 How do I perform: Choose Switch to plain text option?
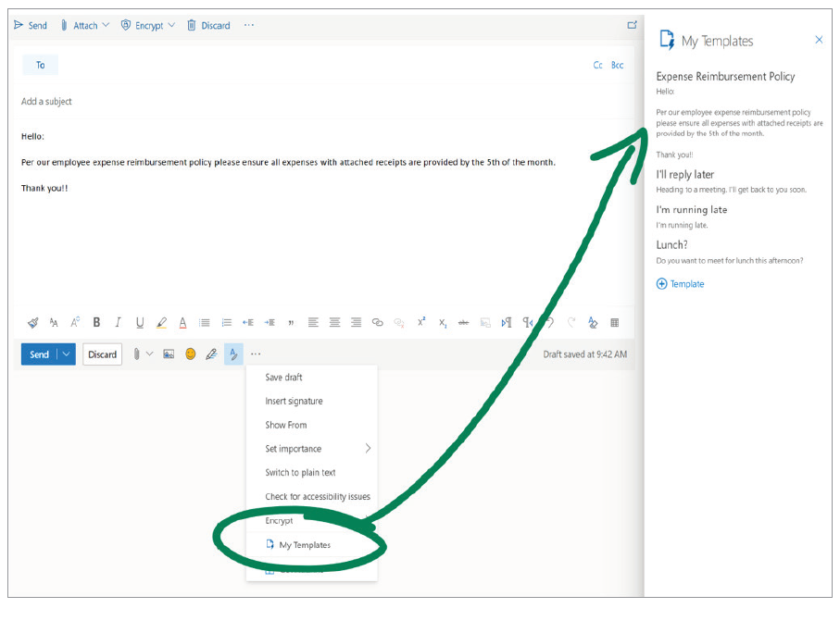(x=300, y=473)
